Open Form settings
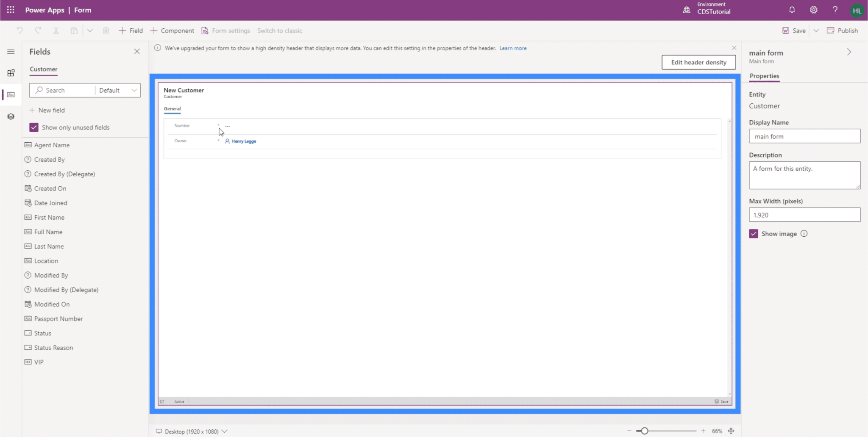 click(226, 30)
